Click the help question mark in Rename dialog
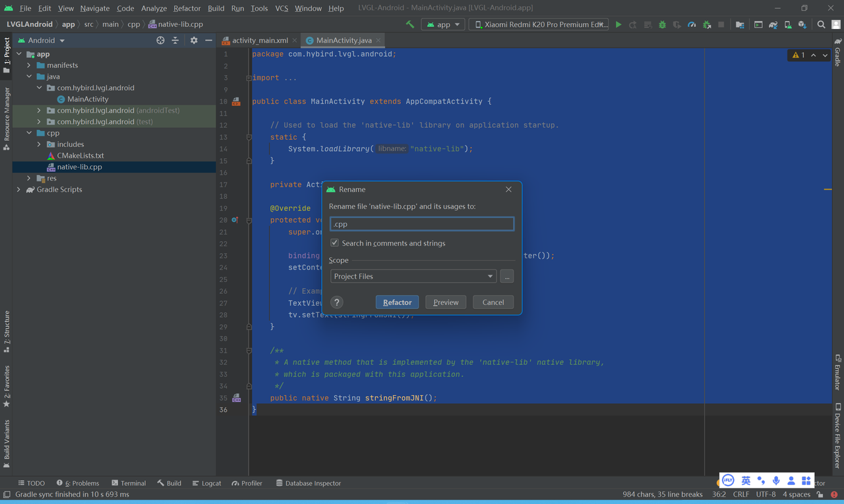Image resolution: width=844 pixels, height=504 pixels. 337,302
